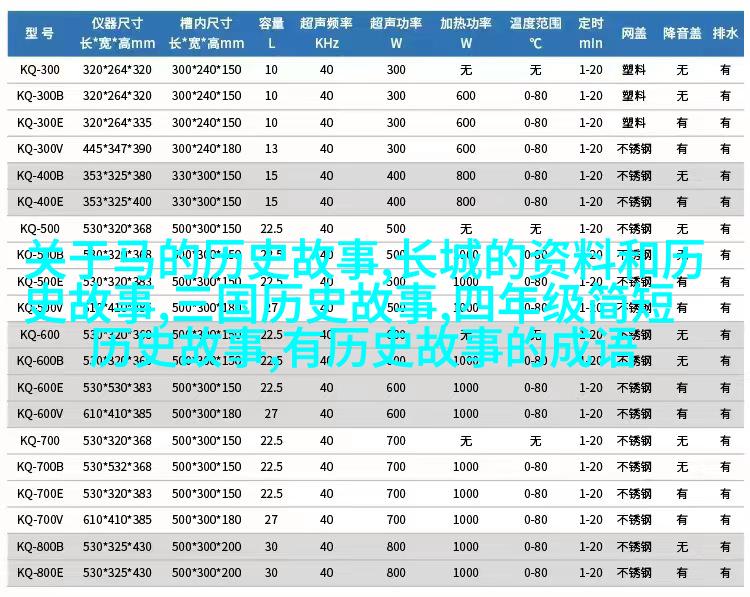This screenshot has width=750, height=597.
Task: Click the 网盖 column header
Action: [633, 32]
